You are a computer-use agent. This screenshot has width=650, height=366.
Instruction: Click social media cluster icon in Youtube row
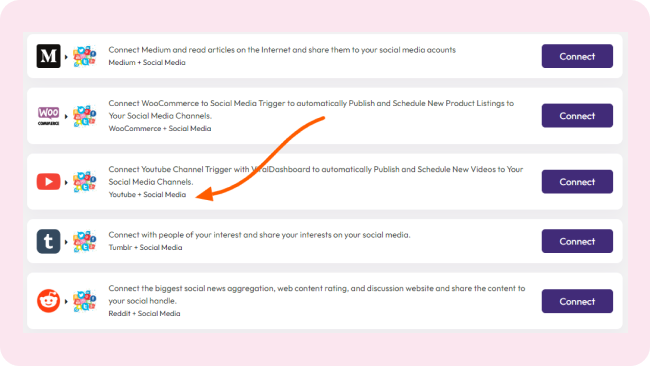(85, 182)
